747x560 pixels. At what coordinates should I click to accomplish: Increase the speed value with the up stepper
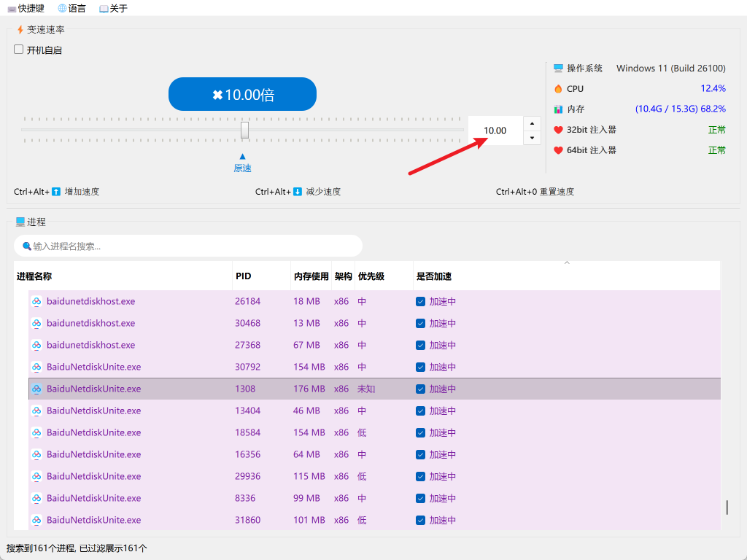click(532, 123)
